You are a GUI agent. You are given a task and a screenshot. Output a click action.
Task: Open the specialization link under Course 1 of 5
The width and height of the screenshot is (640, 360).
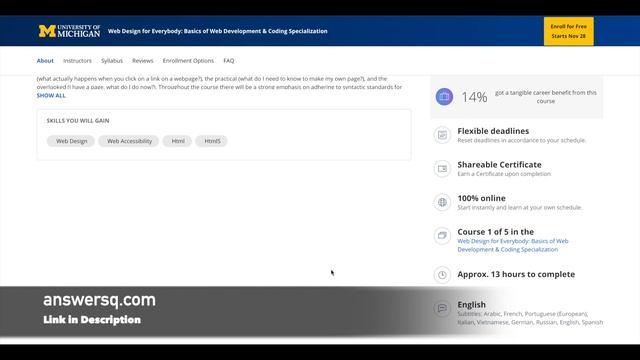[x=513, y=245]
